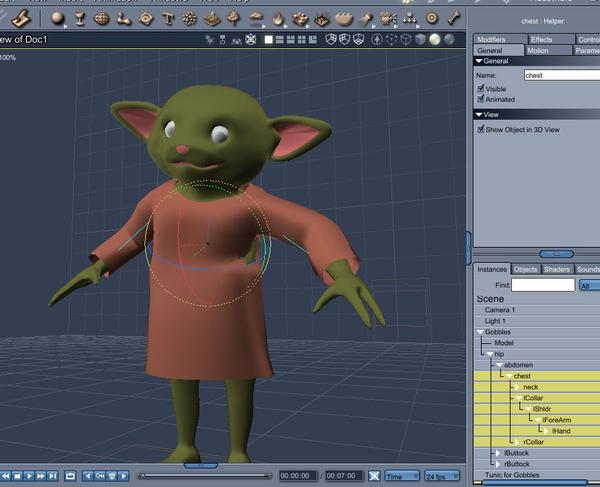Expand the lButtock node
Screen dimensions: 600x487
[x=498, y=453]
